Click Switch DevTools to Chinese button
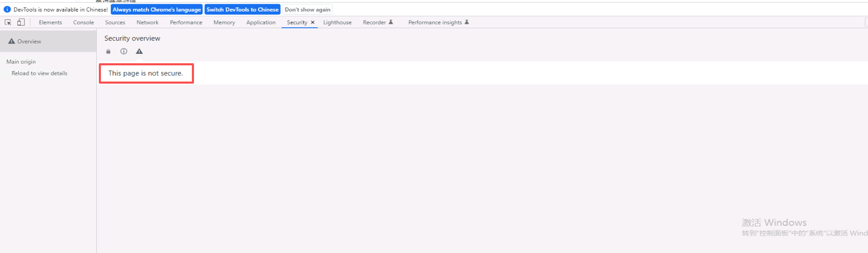The image size is (868, 253). (243, 9)
